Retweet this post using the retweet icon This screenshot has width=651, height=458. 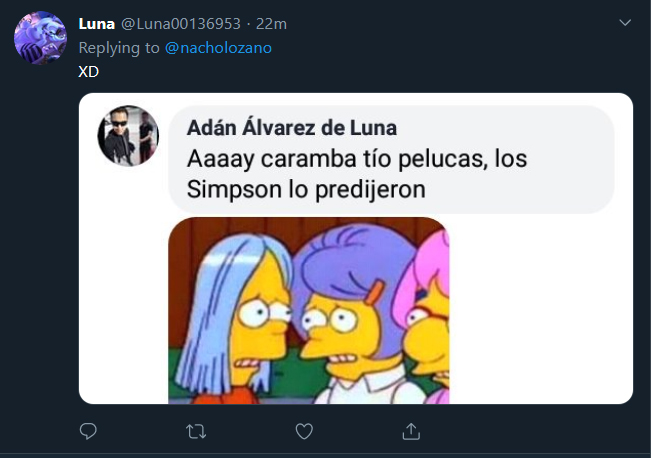pyautogui.click(x=196, y=431)
